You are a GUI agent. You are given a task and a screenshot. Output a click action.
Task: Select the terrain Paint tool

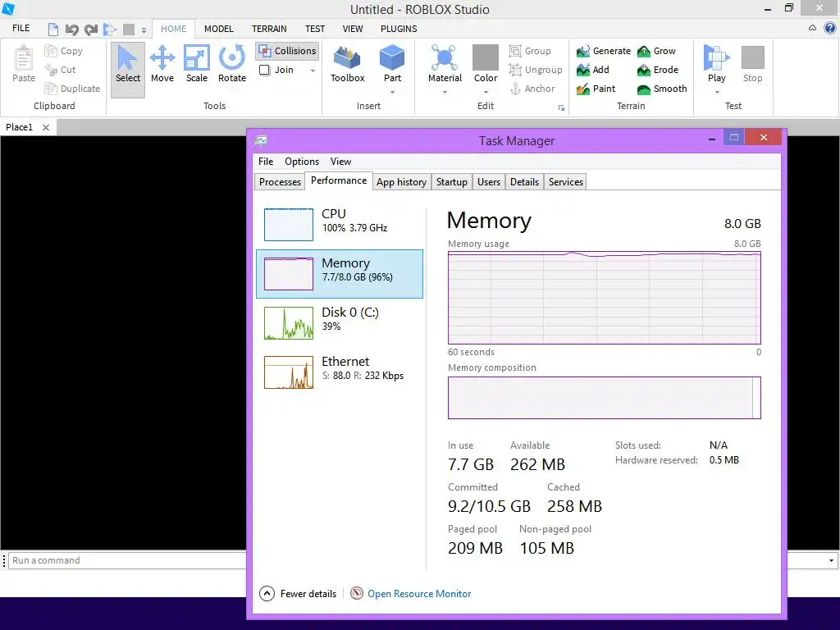coord(596,89)
